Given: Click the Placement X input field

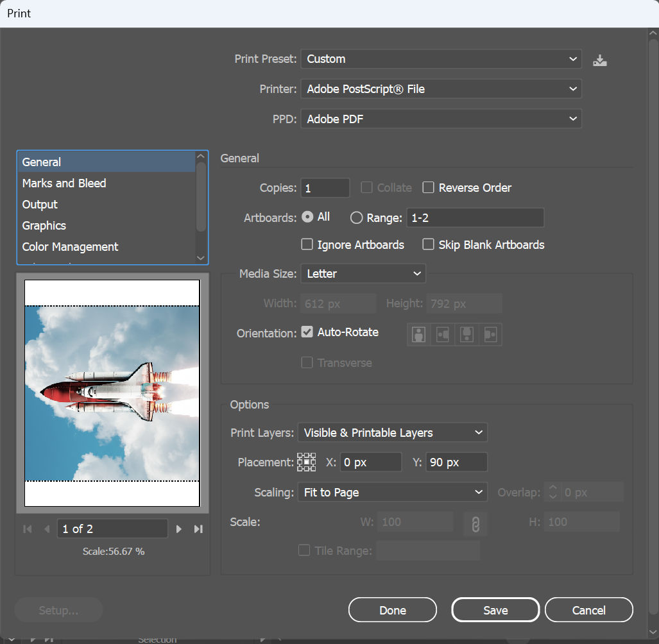Looking at the screenshot, I should click(x=371, y=462).
